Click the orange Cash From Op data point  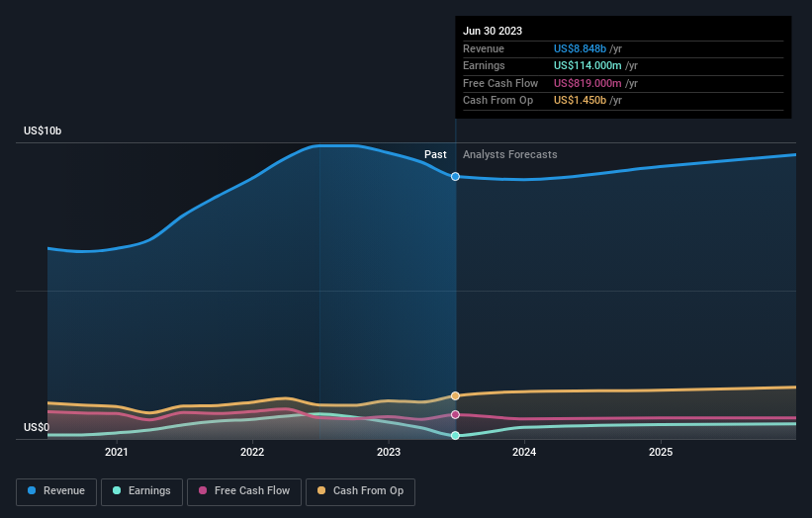[455, 395]
